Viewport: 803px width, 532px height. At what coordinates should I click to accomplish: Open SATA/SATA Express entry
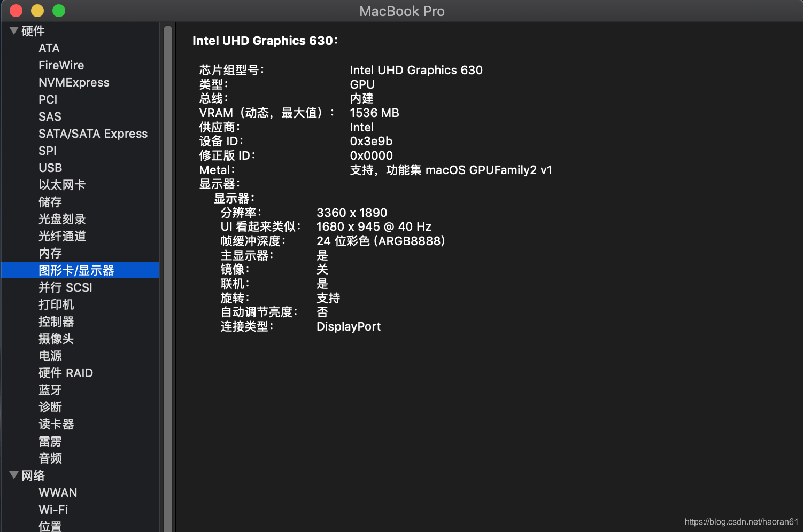coord(93,134)
